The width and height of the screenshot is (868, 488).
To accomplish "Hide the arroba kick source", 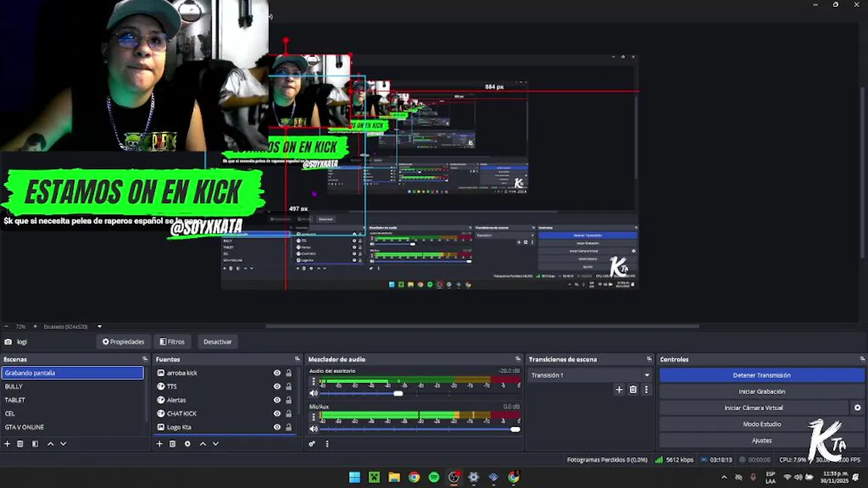I will tap(277, 373).
